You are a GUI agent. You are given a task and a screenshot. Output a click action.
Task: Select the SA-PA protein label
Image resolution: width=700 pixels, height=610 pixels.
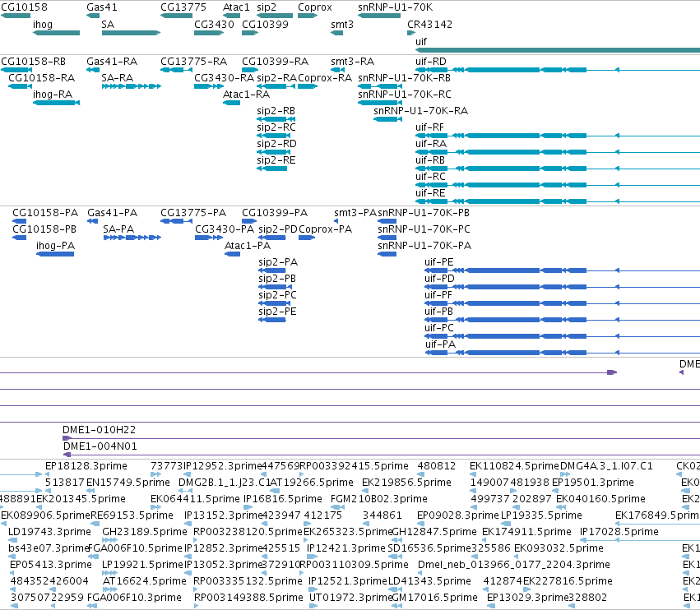point(118,229)
